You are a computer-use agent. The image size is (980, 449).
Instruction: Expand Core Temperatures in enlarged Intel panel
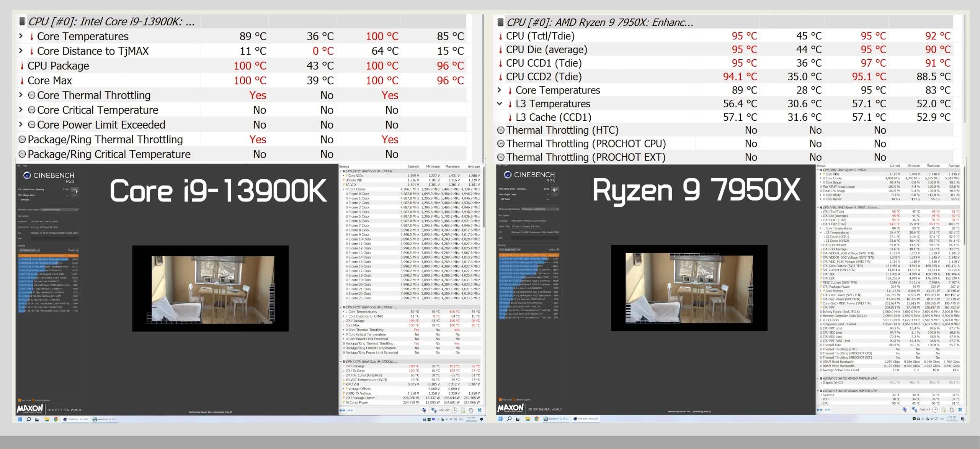coord(21,36)
